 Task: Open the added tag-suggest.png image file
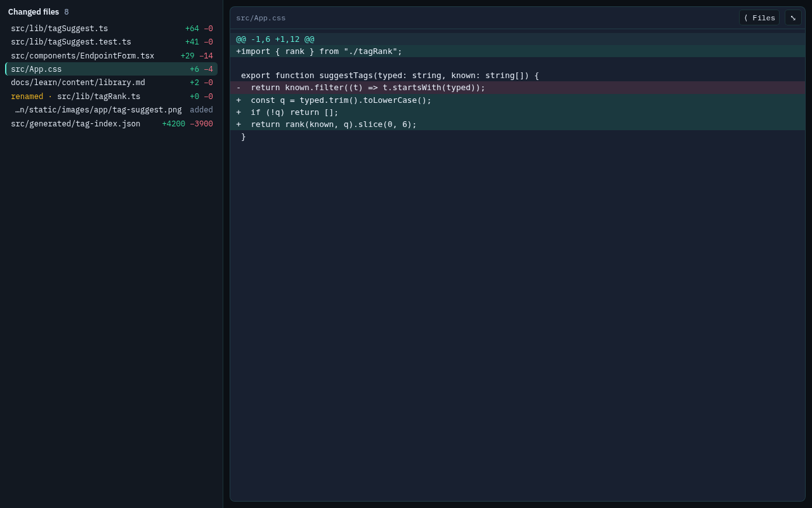point(112,110)
